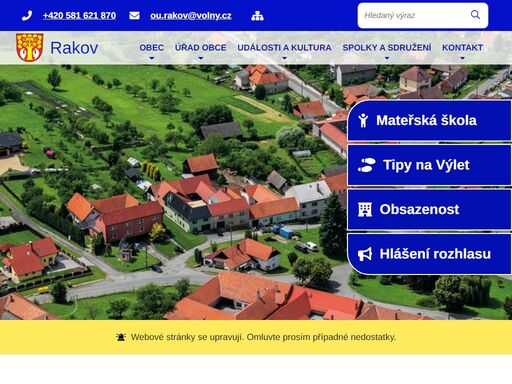Screen dimensions: 512x384
Task: Open the Hlášení rozhlasu button
Action: click(x=429, y=254)
